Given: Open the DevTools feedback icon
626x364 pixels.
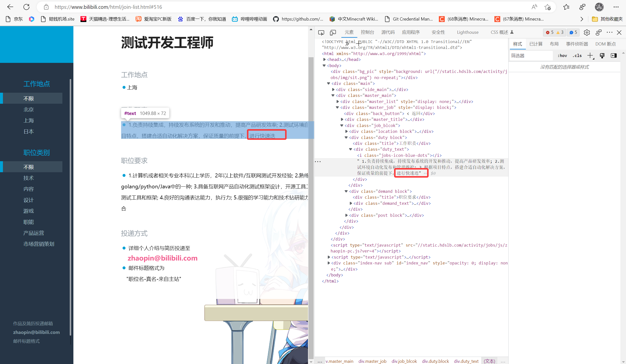Looking at the screenshot, I should (599, 32).
